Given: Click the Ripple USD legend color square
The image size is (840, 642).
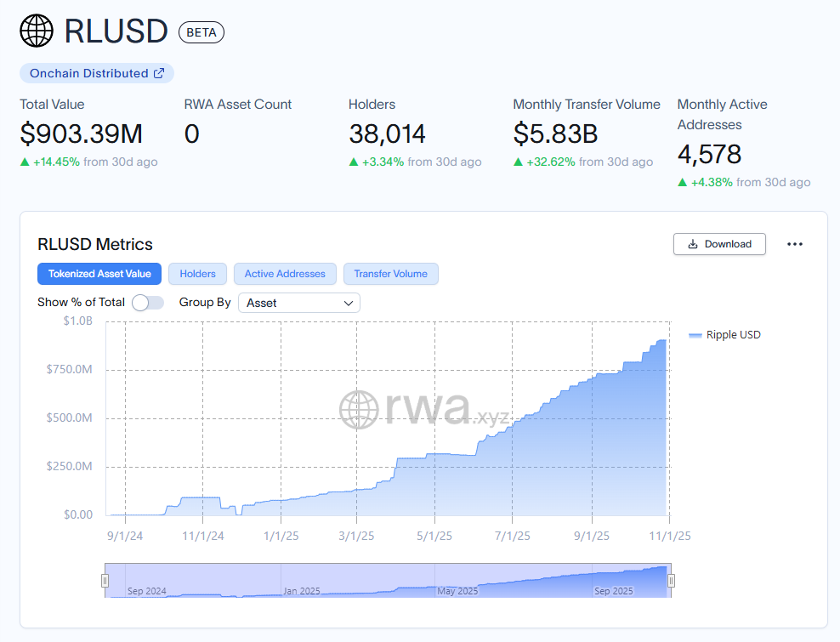Looking at the screenshot, I should [x=695, y=334].
